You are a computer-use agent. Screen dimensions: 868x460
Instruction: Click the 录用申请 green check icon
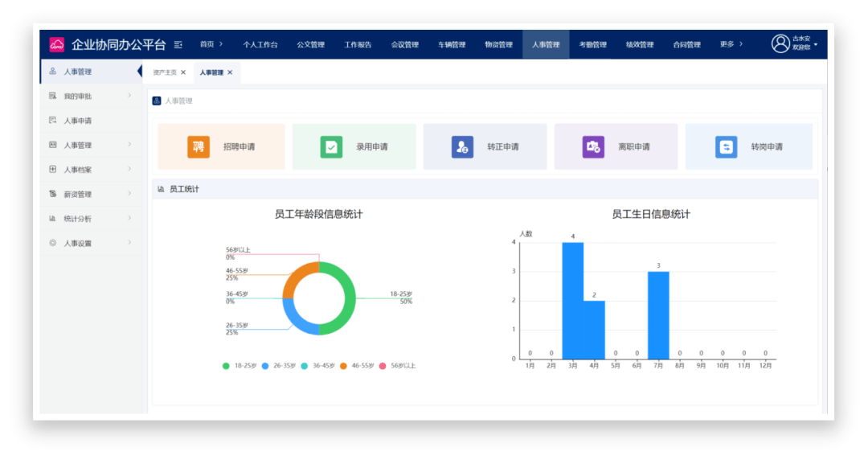[331, 147]
